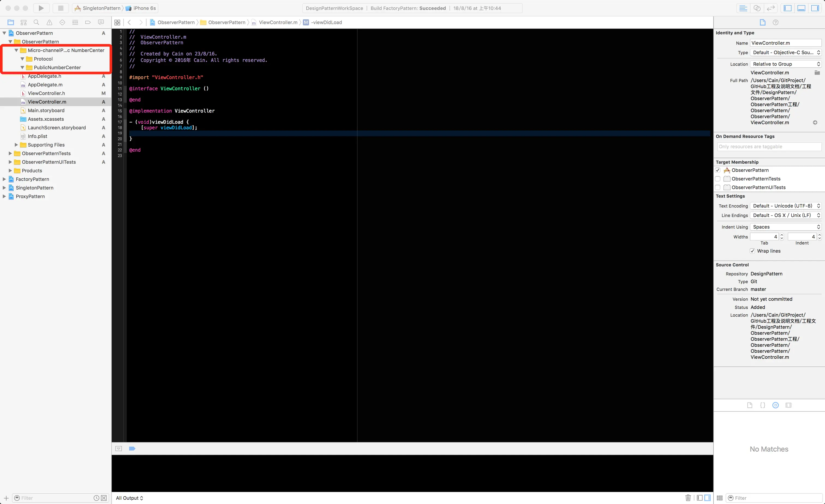Click the Run (play) button

[41, 8]
